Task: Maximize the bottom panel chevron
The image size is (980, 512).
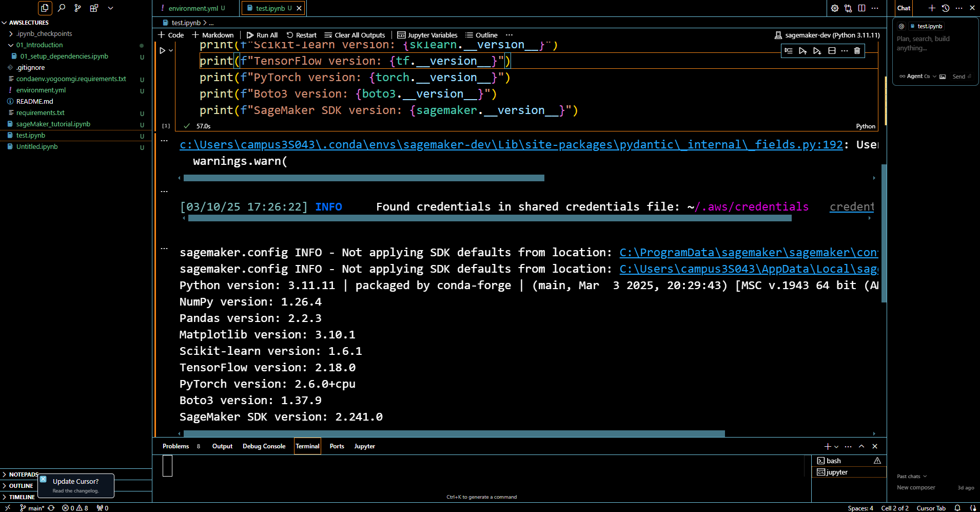Action: coord(861,446)
